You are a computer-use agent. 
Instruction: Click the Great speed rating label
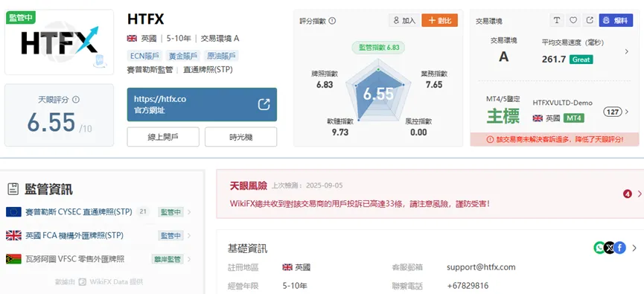click(581, 60)
